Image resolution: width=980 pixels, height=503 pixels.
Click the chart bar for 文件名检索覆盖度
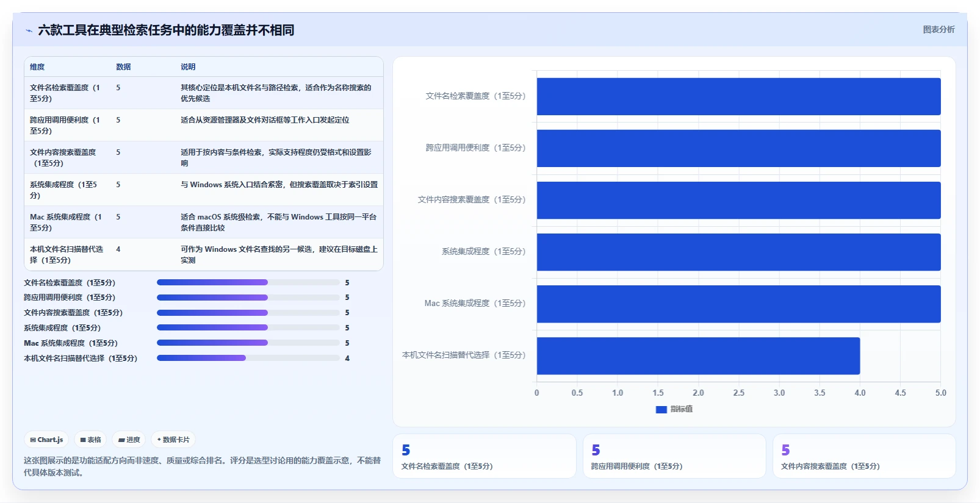click(738, 96)
